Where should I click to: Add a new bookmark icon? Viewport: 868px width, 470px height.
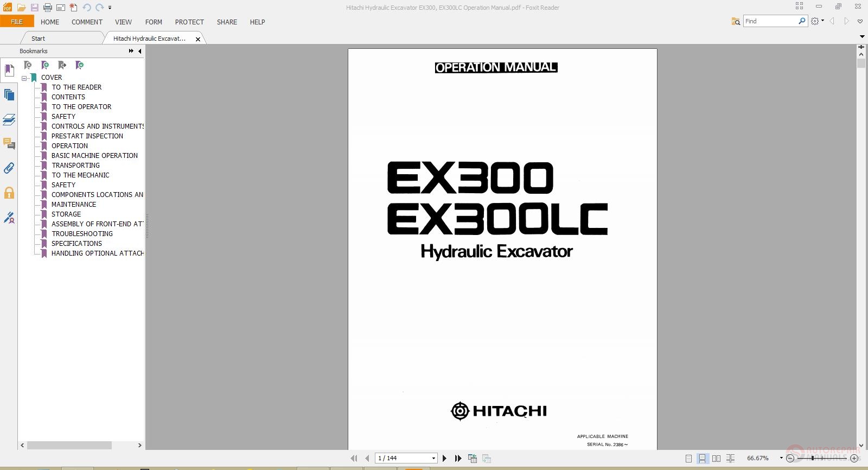(x=45, y=65)
